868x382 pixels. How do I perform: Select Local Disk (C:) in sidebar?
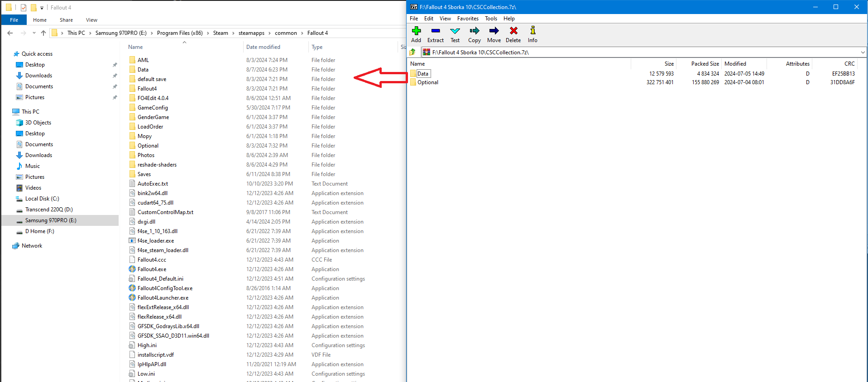(x=42, y=199)
